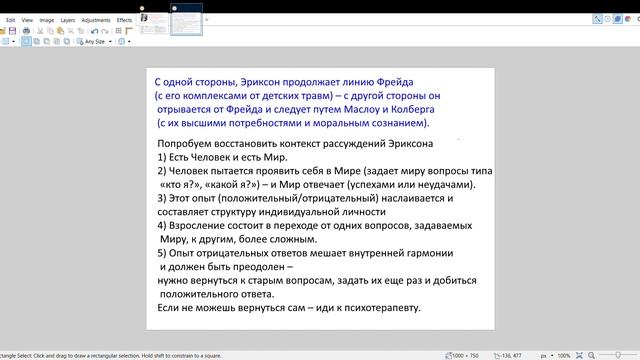This screenshot has height=360, width=640.
Task: Open the Image menu
Action: (x=47, y=20)
